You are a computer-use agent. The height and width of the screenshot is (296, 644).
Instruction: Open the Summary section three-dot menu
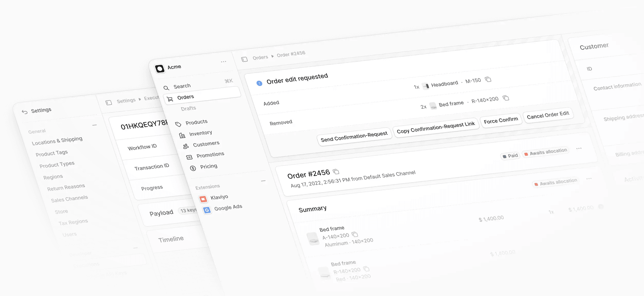coord(589,179)
